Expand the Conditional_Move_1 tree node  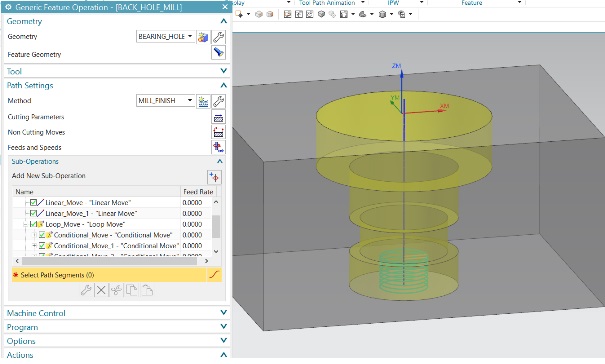tap(34, 245)
